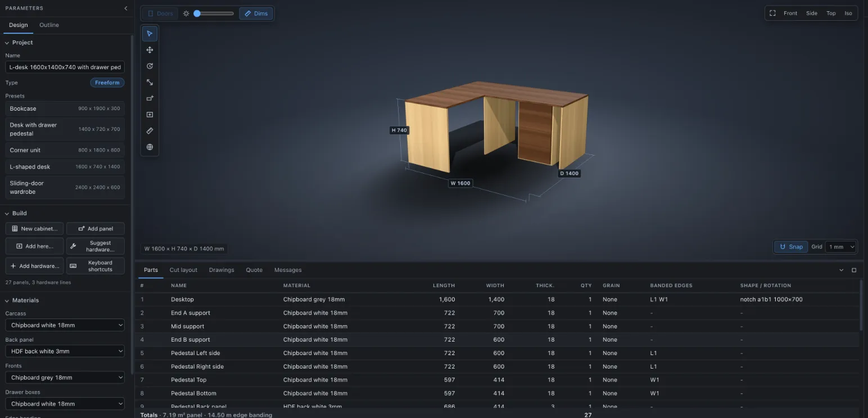Click the Suggest hardware button
This screenshot has width=868, height=418.
[96, 246]
